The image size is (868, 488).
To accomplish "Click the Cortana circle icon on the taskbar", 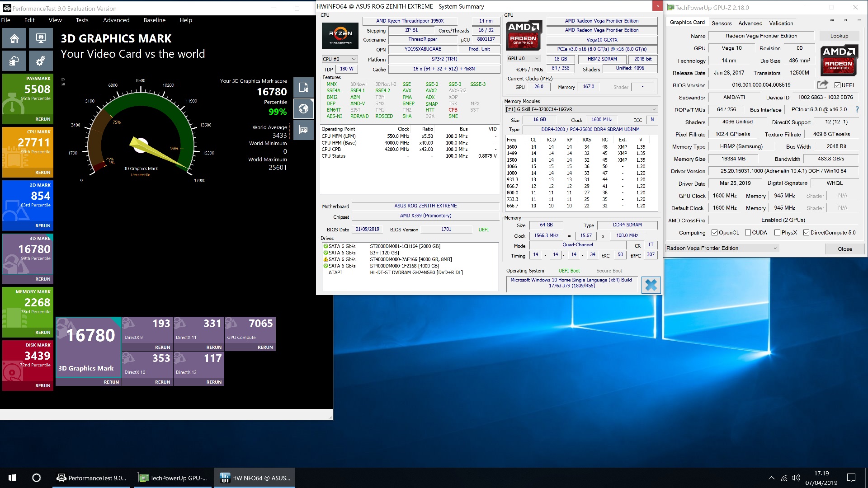I will click(x=37, y=478).
